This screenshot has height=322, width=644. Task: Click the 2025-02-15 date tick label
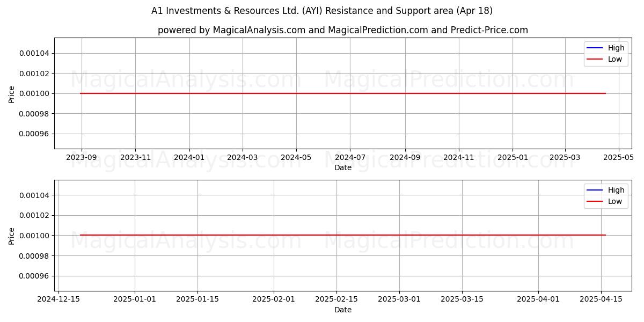pyautogui.click(x=336, y=299)
